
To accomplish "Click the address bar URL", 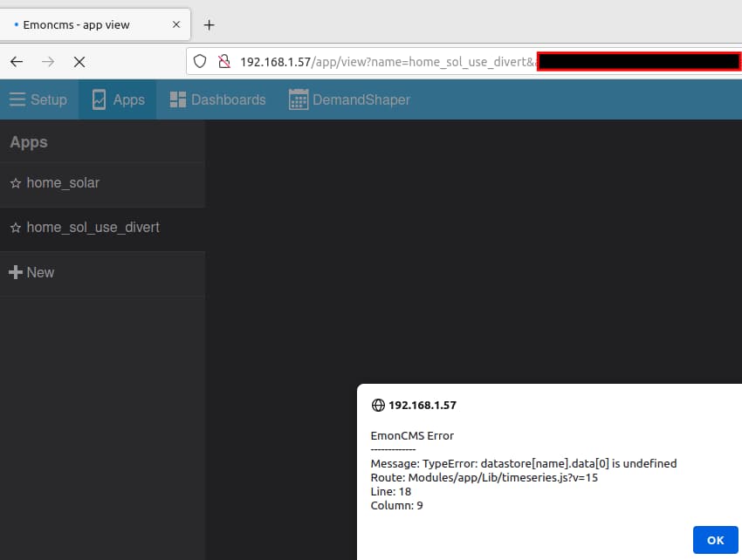I will (x=387, y=62).
